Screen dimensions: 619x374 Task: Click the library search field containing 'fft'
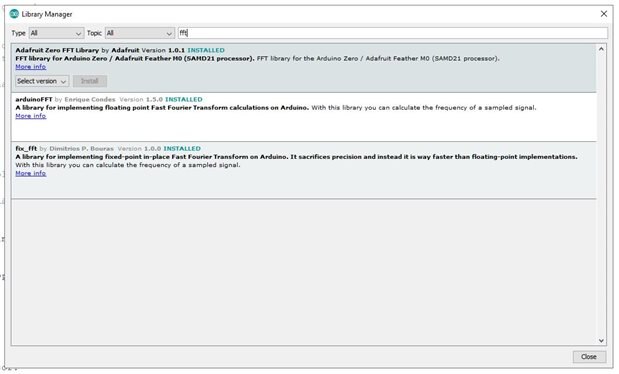pos(392,33)
